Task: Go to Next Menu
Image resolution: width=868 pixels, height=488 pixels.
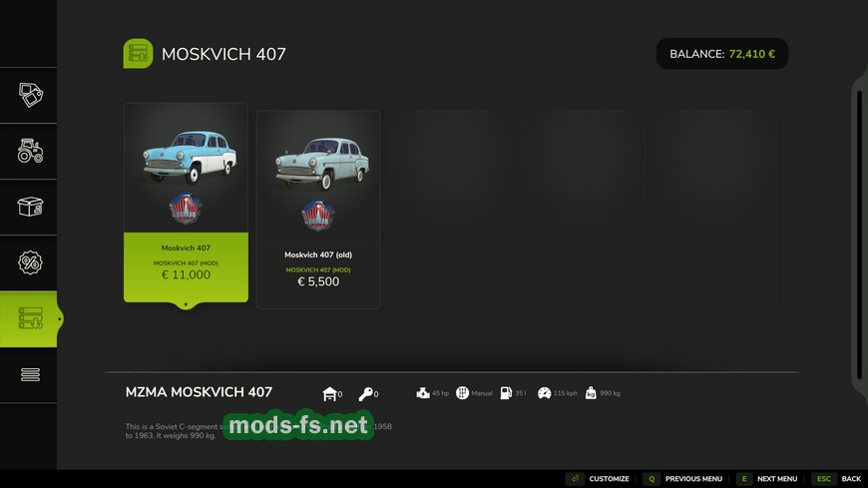Action: pos(767,479)
